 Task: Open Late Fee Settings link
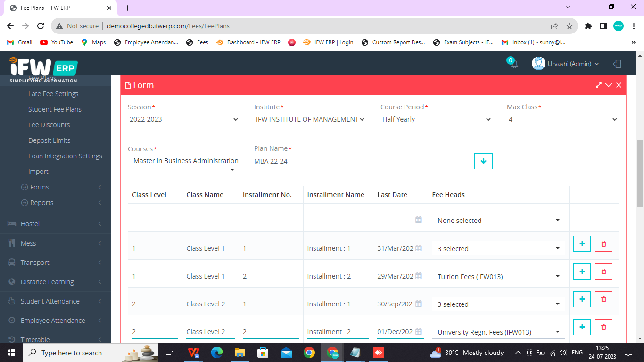coord(53,94)
